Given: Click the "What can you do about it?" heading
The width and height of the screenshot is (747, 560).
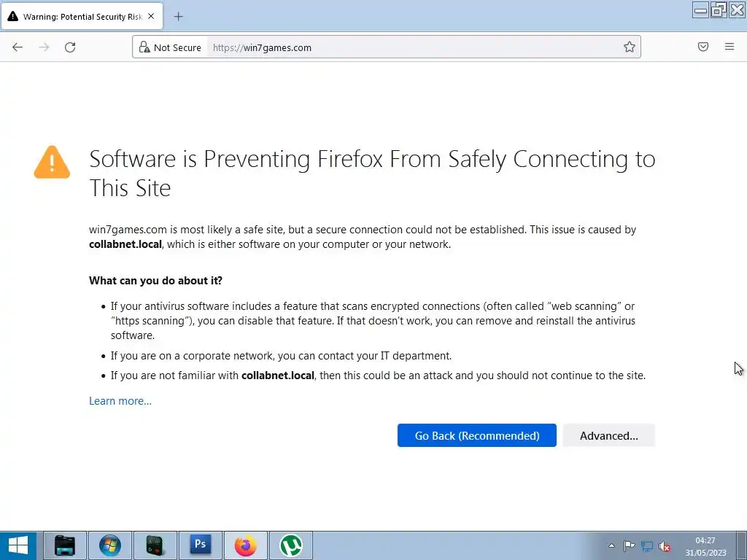Looking at the screenshot, I should point(156,281).
